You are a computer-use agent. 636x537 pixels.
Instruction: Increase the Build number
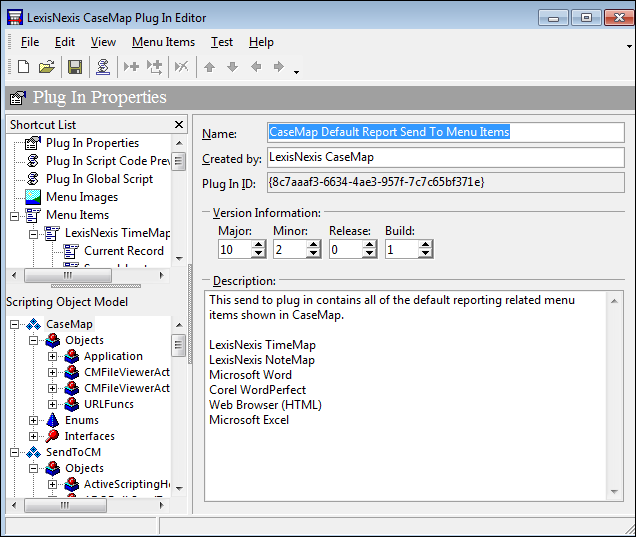tap(425, 245)
